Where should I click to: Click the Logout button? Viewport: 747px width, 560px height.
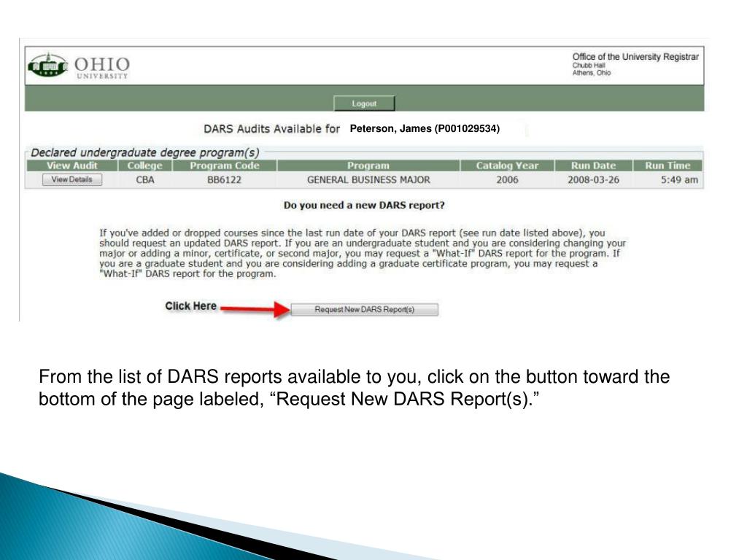click(364, 104)
